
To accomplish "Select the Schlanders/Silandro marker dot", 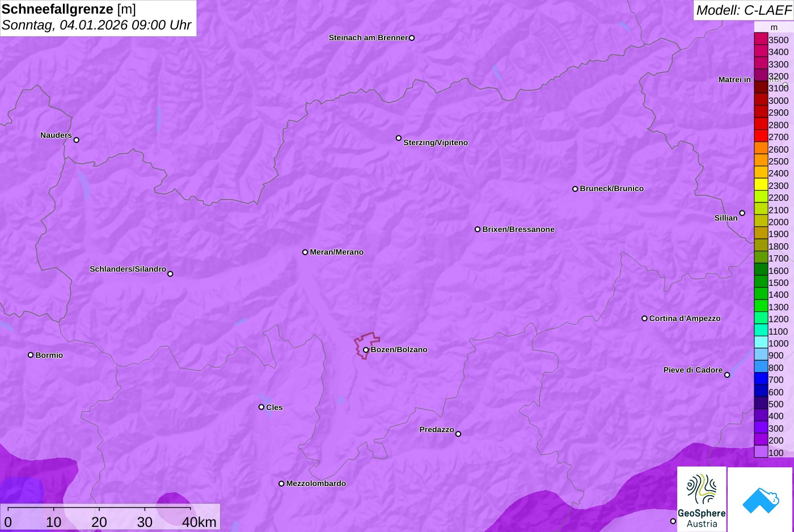I will [x=170, y=274].
